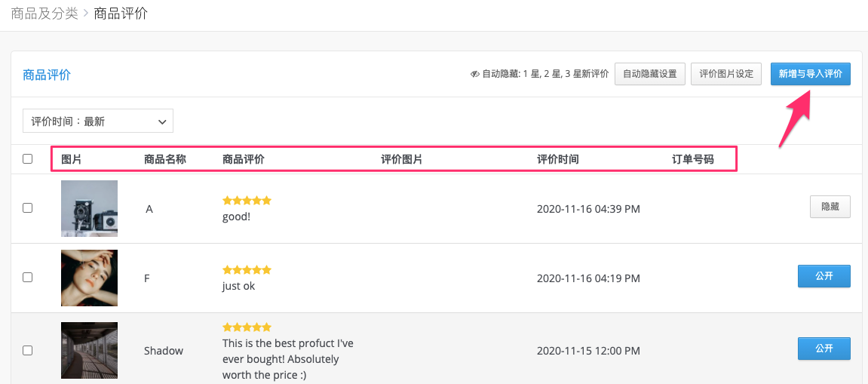Click the five-star rating on the "good!" review

tap(247, 201)
